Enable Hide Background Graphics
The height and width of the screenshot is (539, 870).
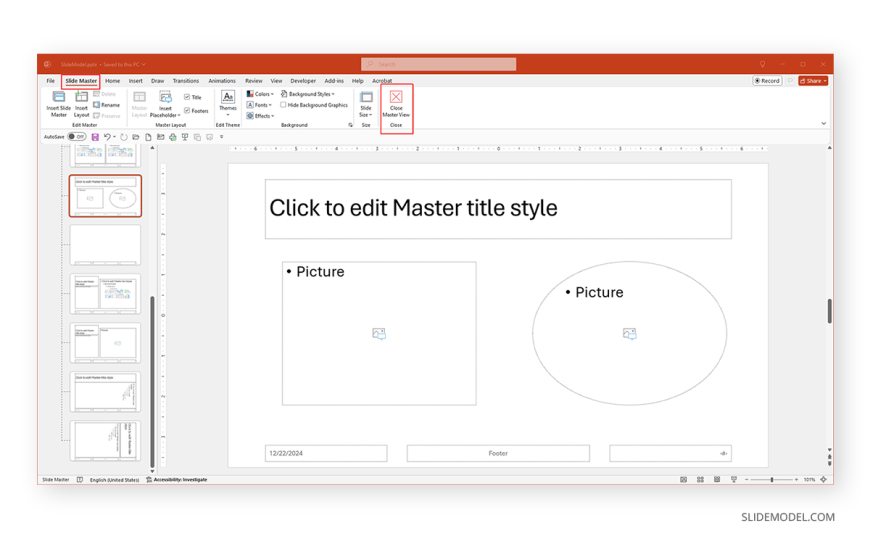[x=283, y=105]
